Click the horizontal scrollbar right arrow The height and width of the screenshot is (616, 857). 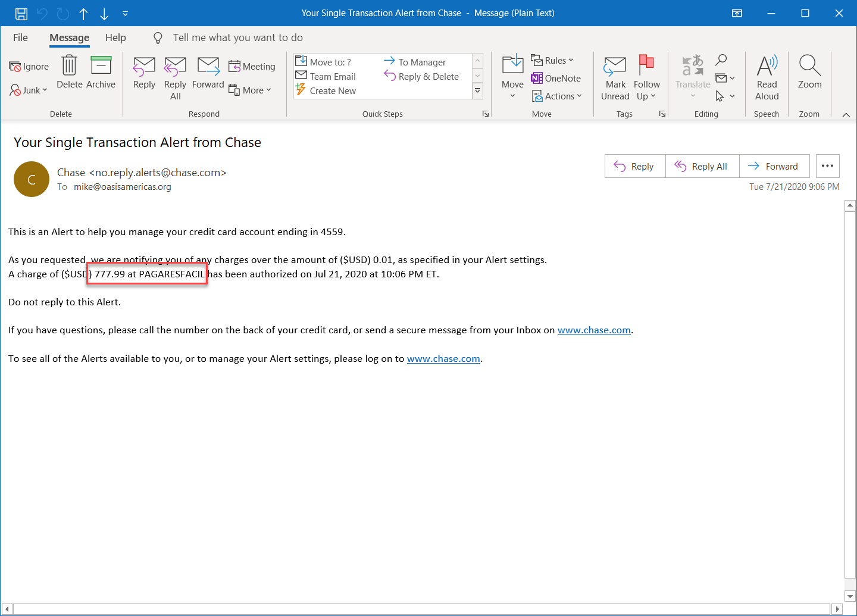click(x=837, y=609)
